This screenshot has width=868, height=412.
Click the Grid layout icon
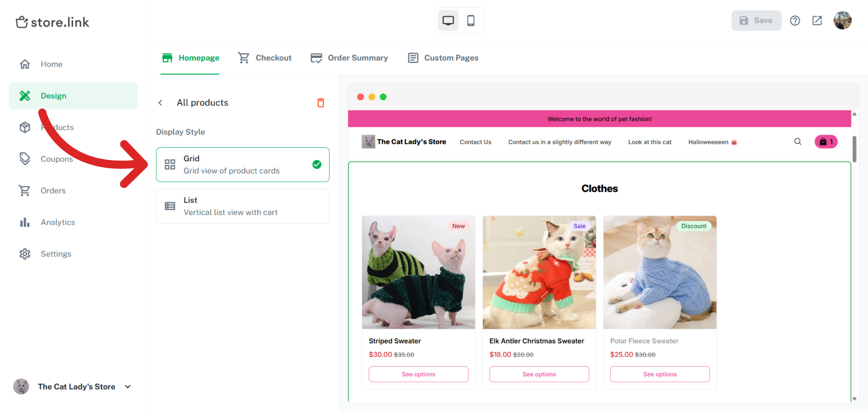pos(170,164)
